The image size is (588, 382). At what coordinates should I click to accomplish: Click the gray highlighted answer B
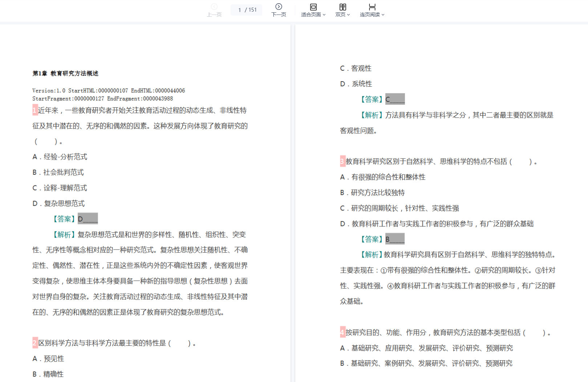pos(395,239)
